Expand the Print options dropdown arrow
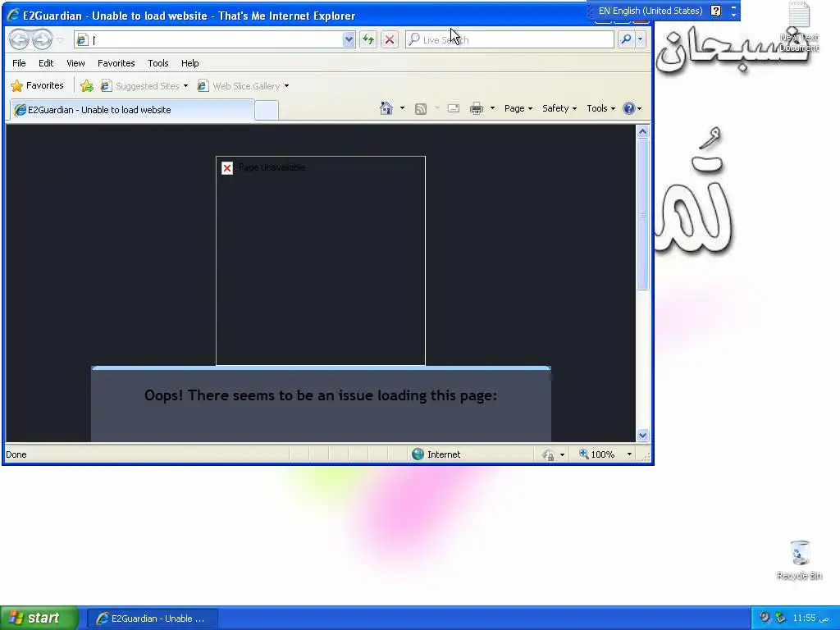 pos(492,108)
